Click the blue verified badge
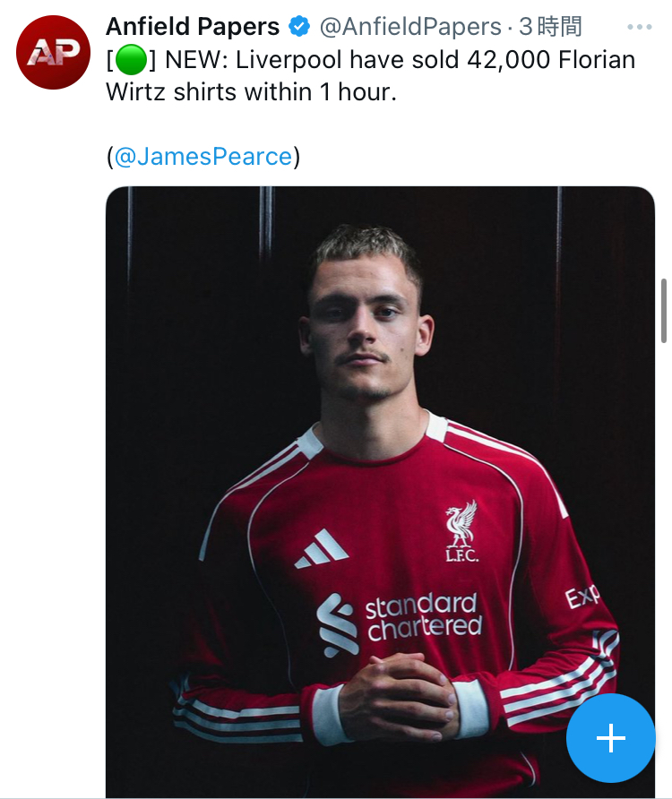The image size is (672, 799). 299,28
